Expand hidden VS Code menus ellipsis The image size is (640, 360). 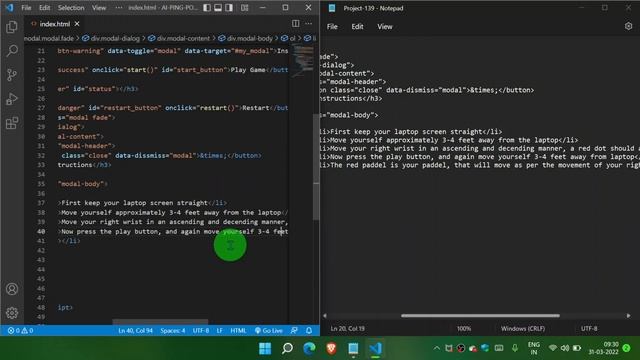tap(118, 8)
